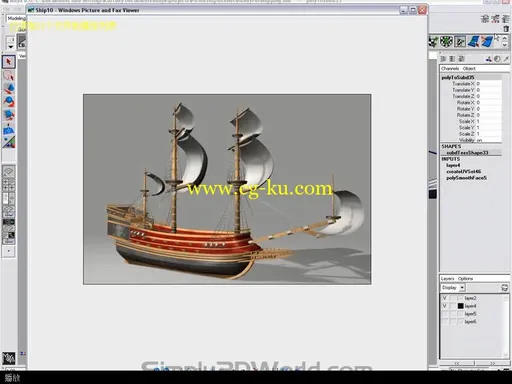Toggle visibility V box of layer2
This screenshot has height=384, width=512.
[445, 298]
